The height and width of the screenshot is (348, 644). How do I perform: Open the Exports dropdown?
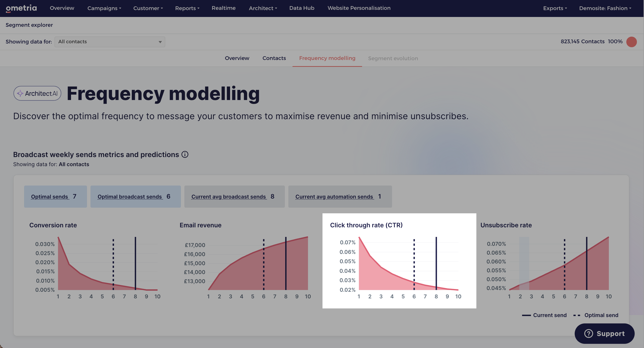[x=555, y=8]
